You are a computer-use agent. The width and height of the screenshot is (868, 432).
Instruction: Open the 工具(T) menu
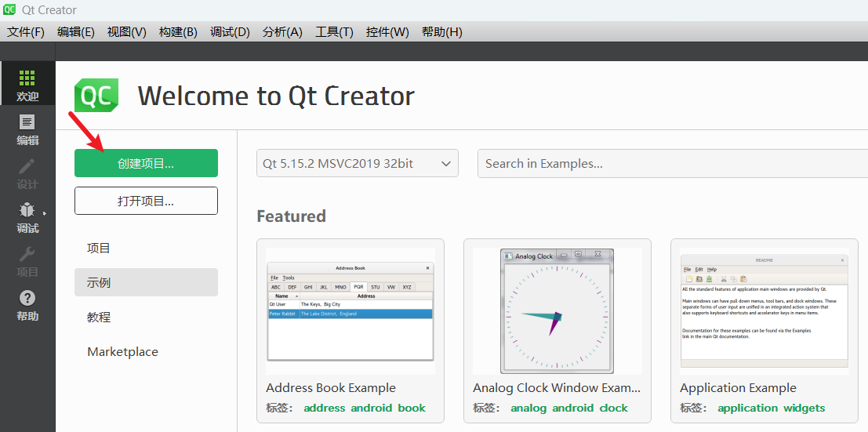(x=334, y=32)
